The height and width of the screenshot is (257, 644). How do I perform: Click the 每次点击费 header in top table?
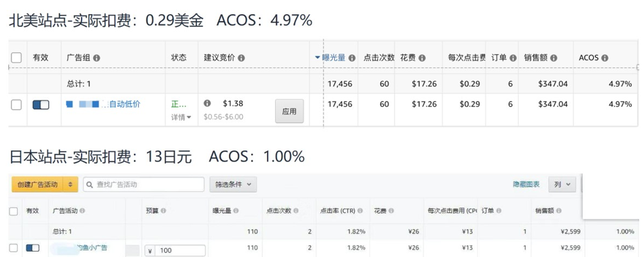(467, 58)
